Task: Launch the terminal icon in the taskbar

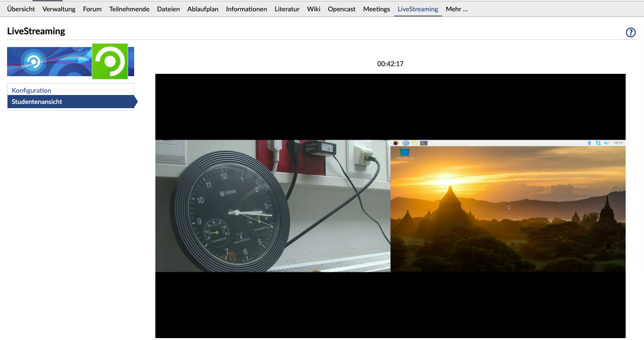Action: pyautogui.click(x=424, y=143)
